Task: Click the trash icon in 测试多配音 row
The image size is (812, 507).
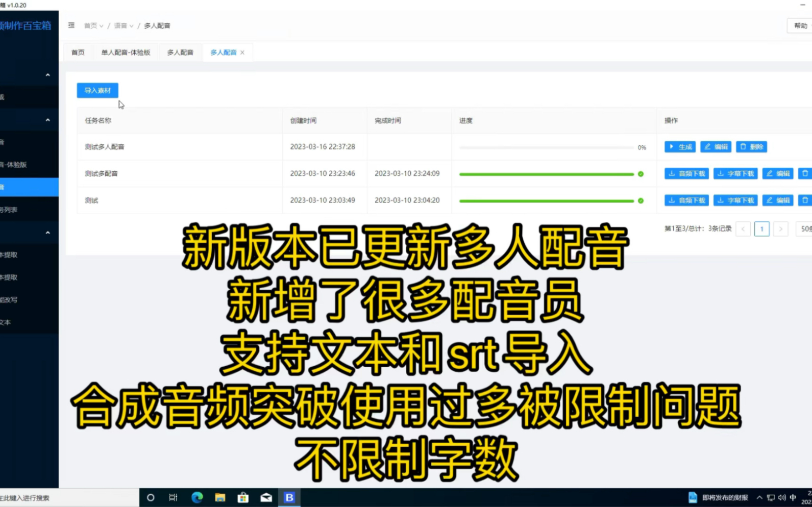Action: click(x=805, y=173)
